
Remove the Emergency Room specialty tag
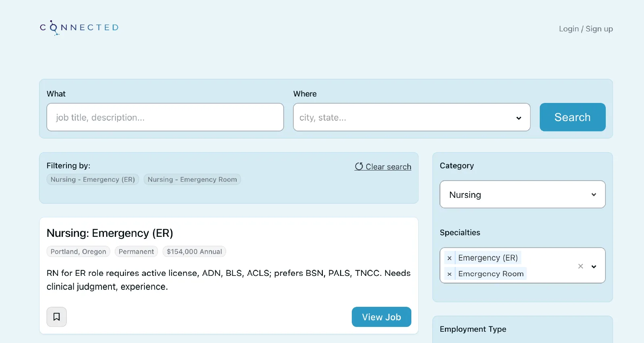(450, 274)
